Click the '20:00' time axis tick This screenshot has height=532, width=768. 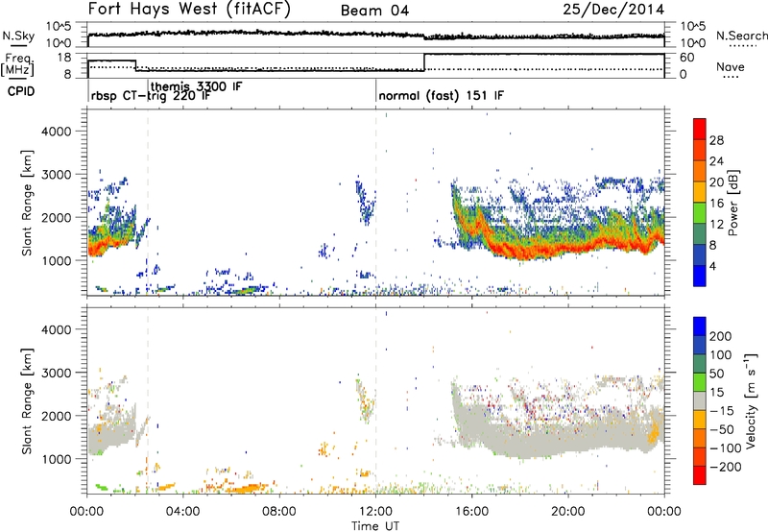click(568, 512)
